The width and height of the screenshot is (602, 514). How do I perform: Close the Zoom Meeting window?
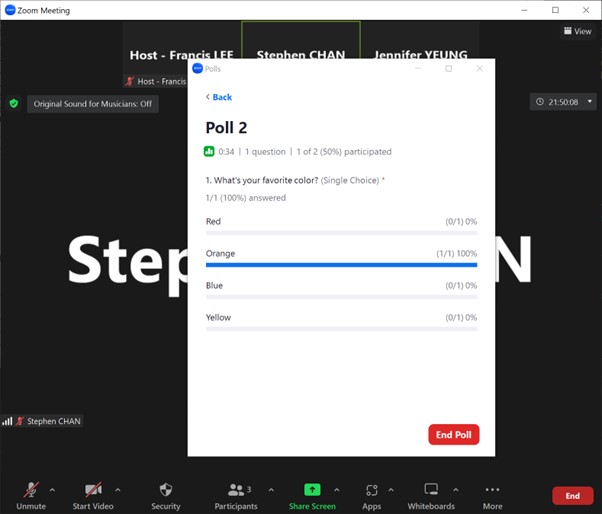coord(586,10)
